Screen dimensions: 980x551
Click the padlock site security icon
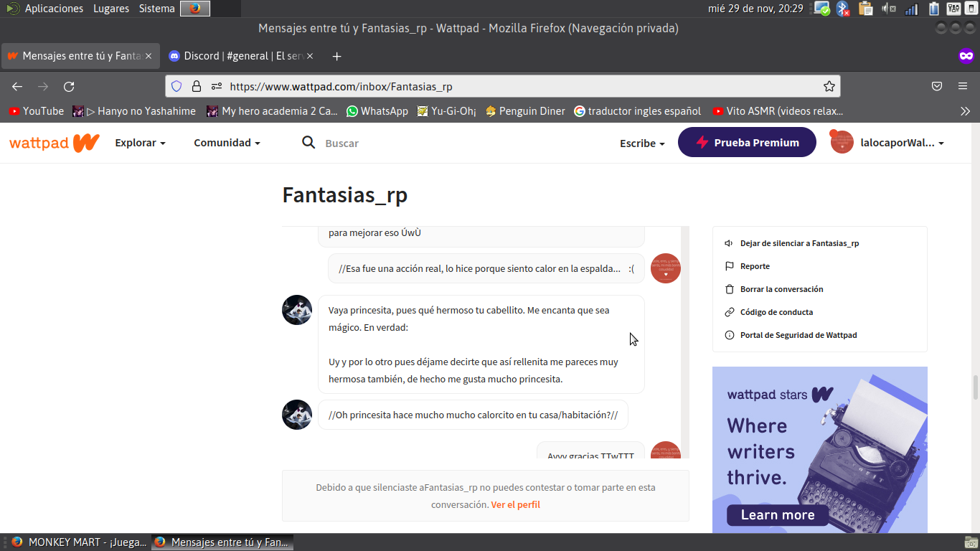(x=197, y=87)
